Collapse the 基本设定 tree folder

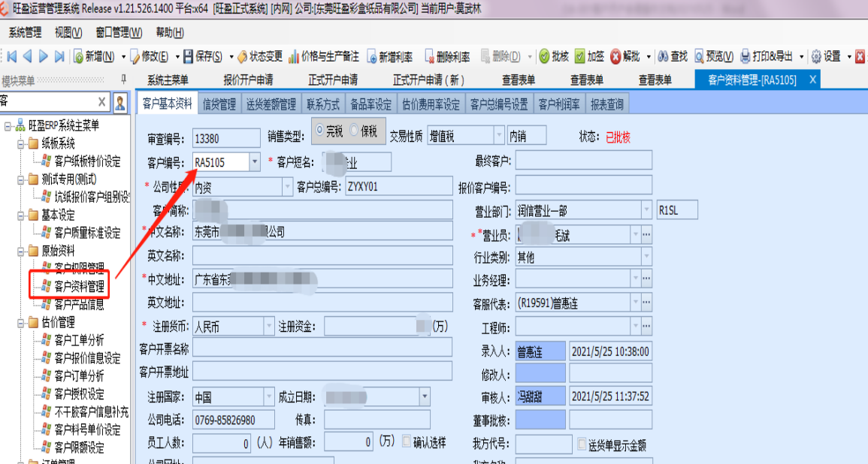point(20,215)
